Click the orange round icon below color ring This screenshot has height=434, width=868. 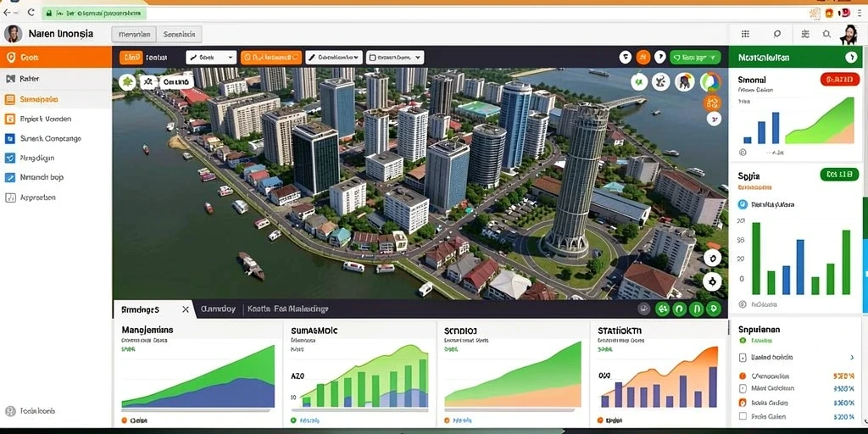click(x=712, y=103)
